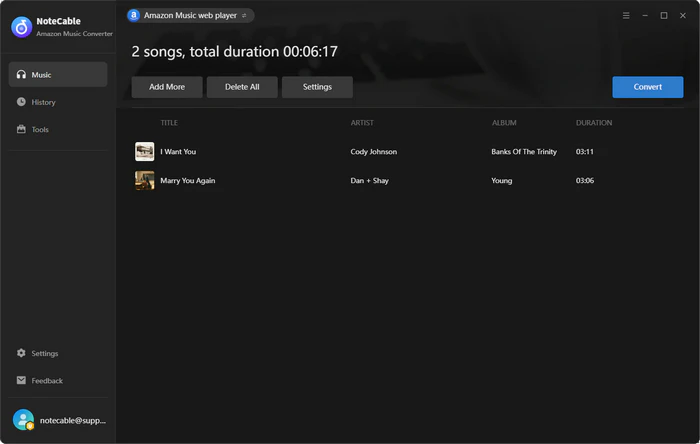This screenshot has width=700, height=444.
Task: Click album Young
Action: click(x=502, y=181)
